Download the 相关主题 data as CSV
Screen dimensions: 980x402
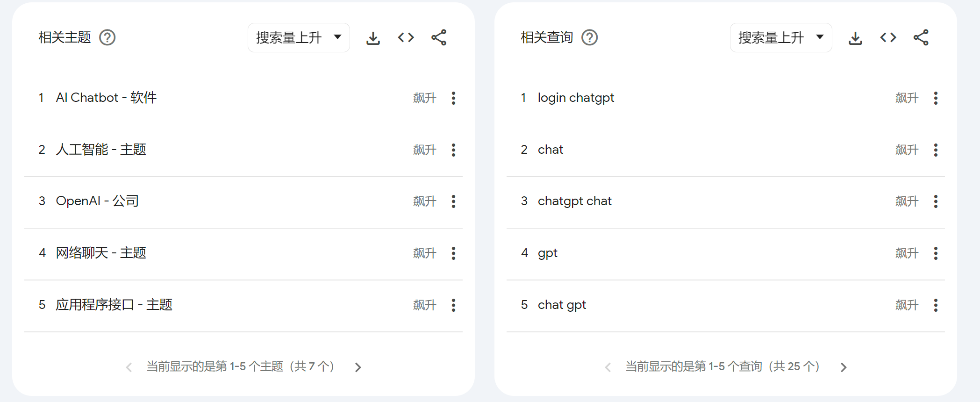(x=373, y=38)
